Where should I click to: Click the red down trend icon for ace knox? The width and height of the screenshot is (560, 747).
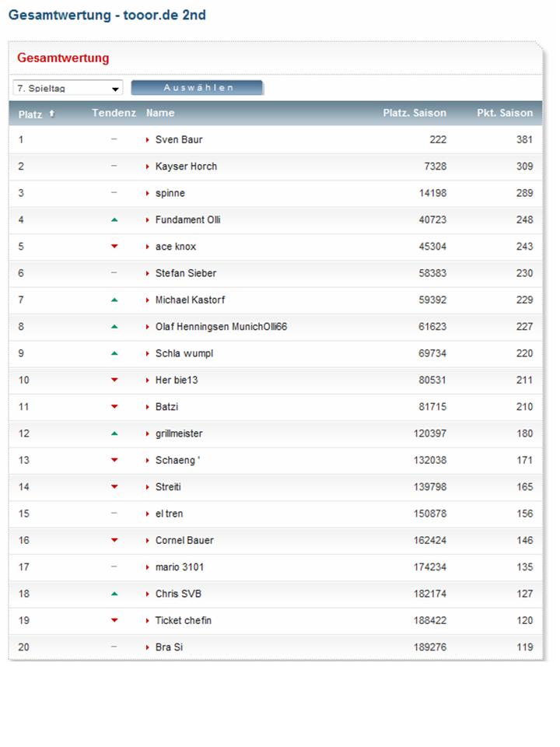[114, 247]
